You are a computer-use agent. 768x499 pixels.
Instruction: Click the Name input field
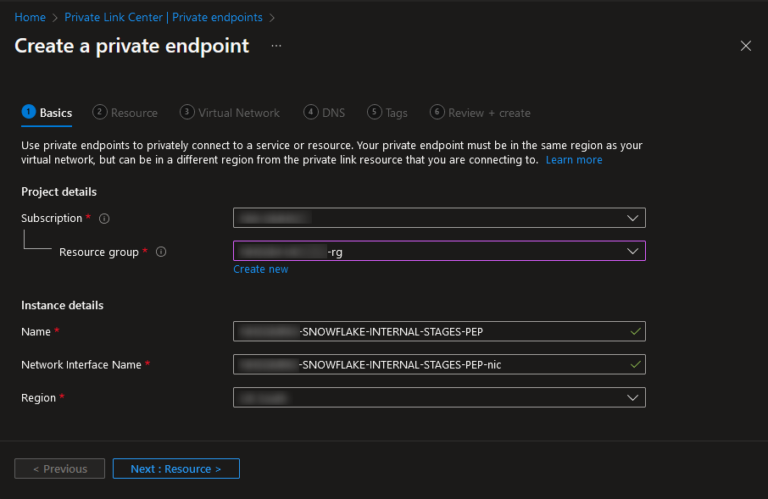pyautogui.click(x=439, y=332)
